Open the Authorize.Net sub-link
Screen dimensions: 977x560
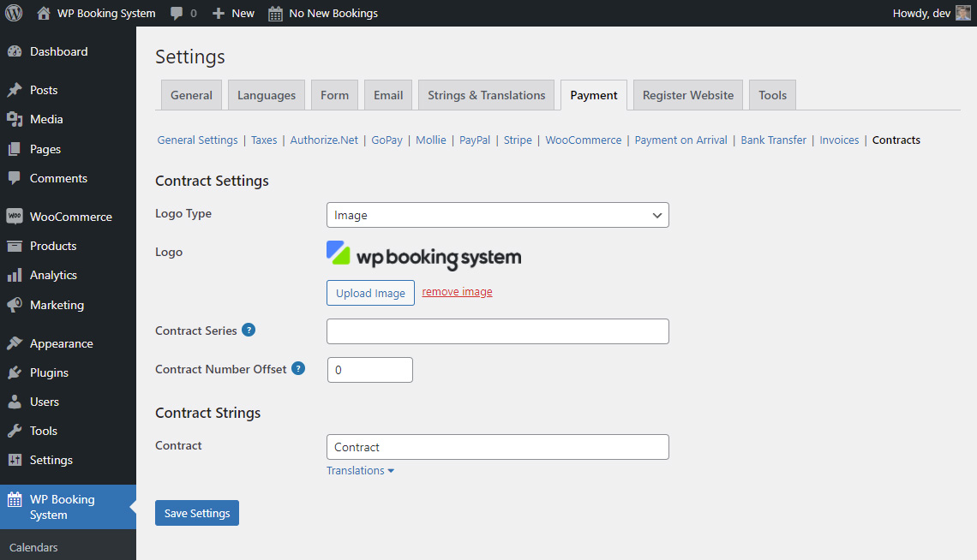coord(324,140)
